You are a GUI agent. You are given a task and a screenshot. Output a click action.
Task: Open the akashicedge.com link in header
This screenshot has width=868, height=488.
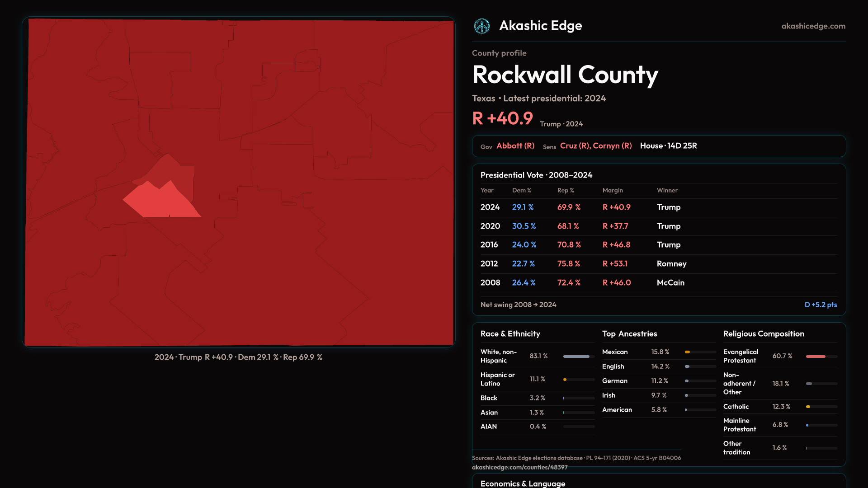[813, 26]
